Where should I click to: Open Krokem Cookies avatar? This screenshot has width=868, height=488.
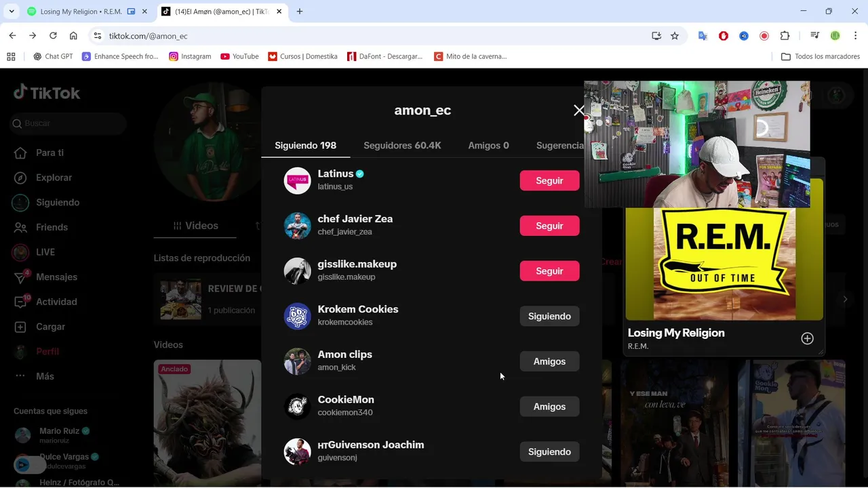click(297, 316)
